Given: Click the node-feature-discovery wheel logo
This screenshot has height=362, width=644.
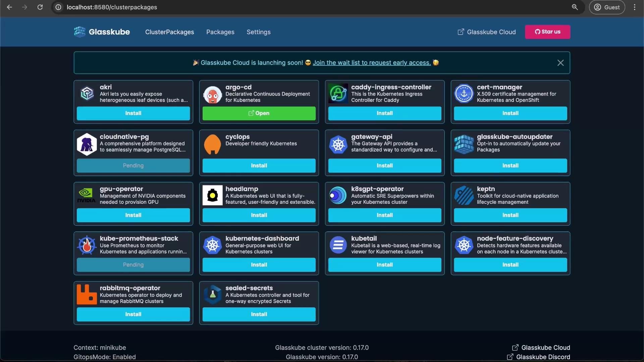Looking at the screenshot, I should point(464,245).
